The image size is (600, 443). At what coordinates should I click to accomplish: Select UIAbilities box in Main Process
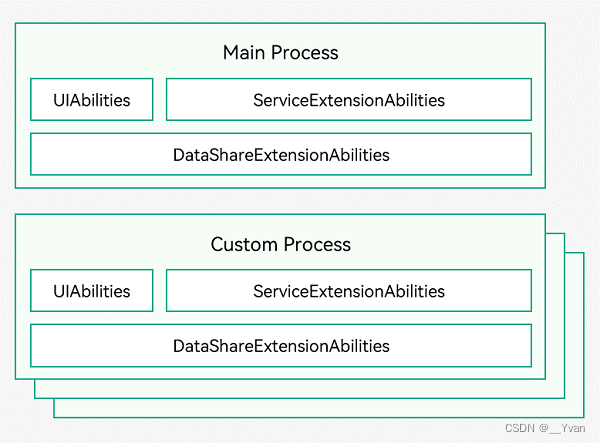pyautogui.click(x=92, y=99)
